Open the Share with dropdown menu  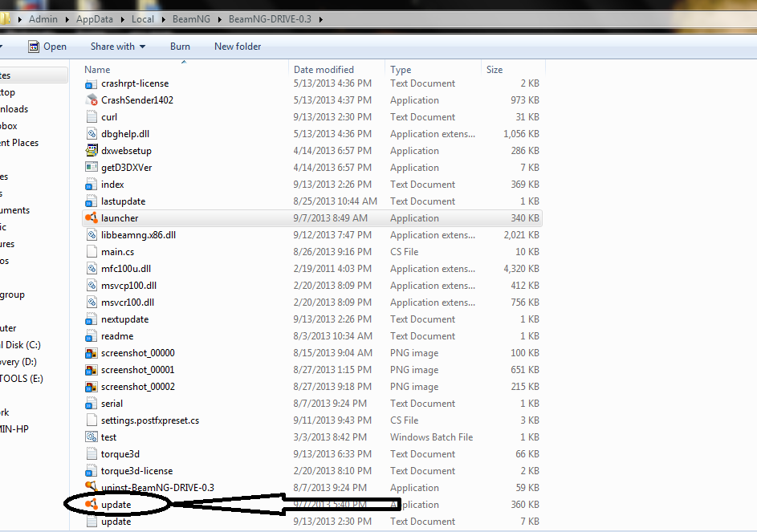point(118,47)
